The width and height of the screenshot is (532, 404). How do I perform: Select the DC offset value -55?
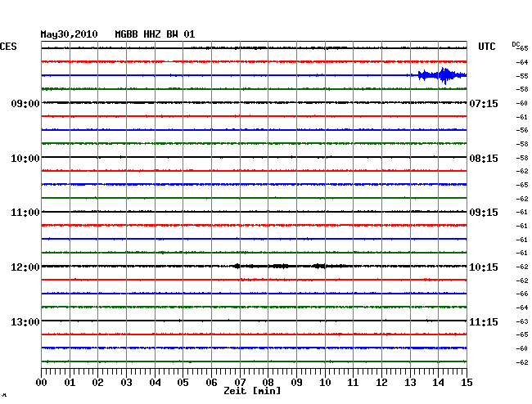[522, 76]
